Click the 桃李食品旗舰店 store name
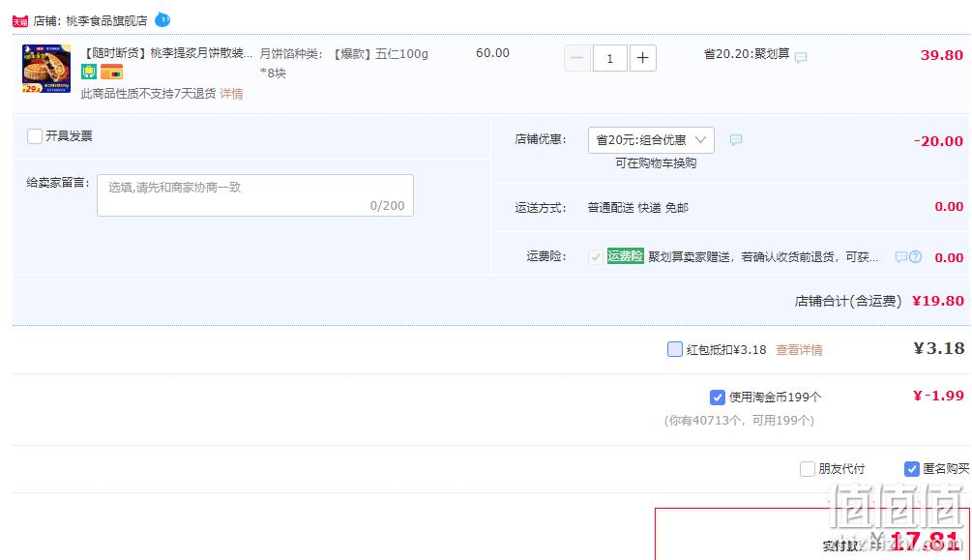This screenshot has height=560, width=972. 106,21
